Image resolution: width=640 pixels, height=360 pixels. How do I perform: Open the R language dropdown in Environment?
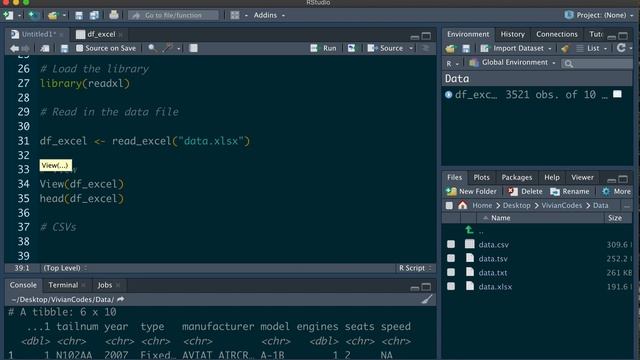[453, 64]
